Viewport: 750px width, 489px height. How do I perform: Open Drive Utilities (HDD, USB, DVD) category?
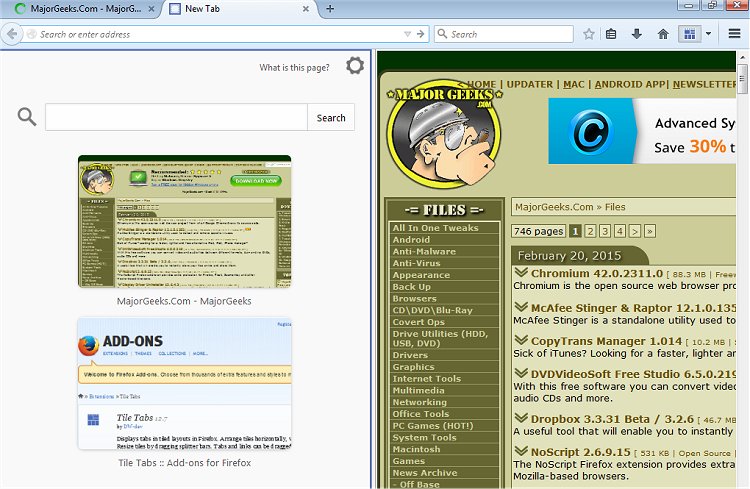[445, 338]
